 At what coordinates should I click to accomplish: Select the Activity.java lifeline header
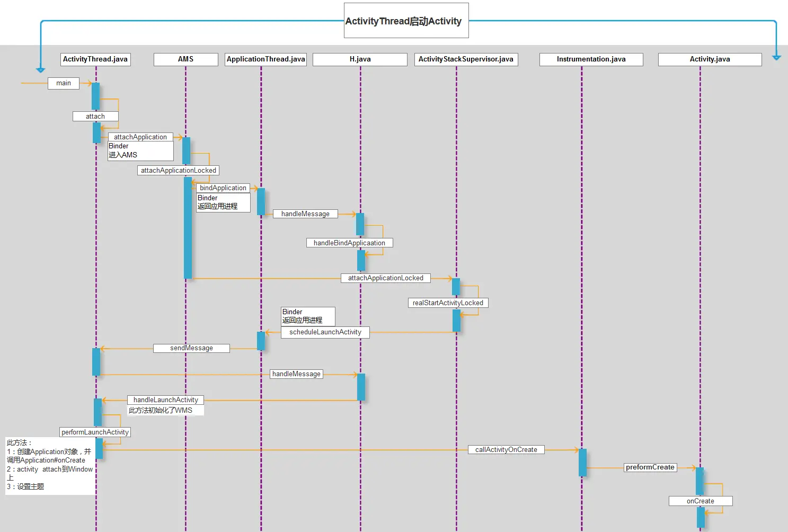pyautogui.click(x=710, y=59)
